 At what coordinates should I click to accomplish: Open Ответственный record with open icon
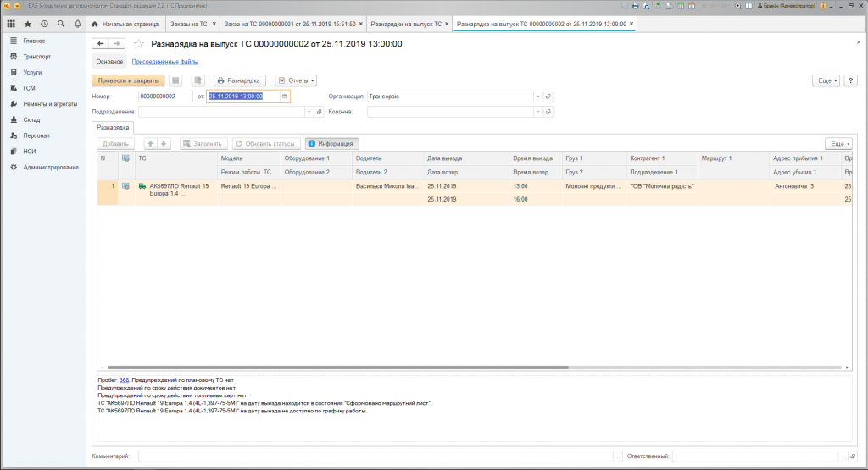pos(853,456)
